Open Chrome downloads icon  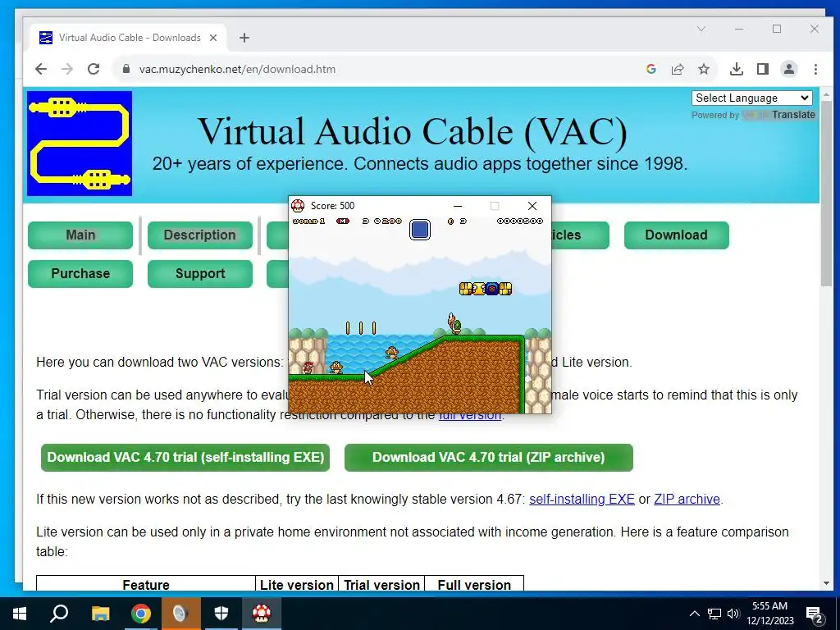[x=737, y=69]
